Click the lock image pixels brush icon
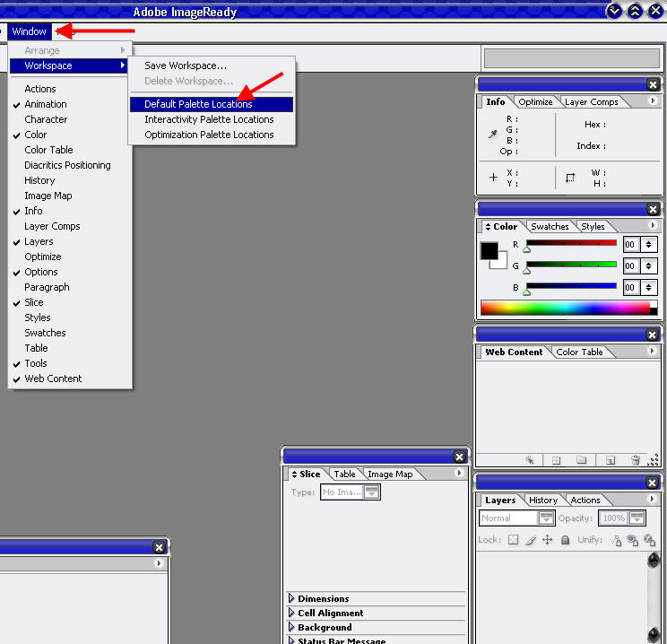 coord(531,540)
